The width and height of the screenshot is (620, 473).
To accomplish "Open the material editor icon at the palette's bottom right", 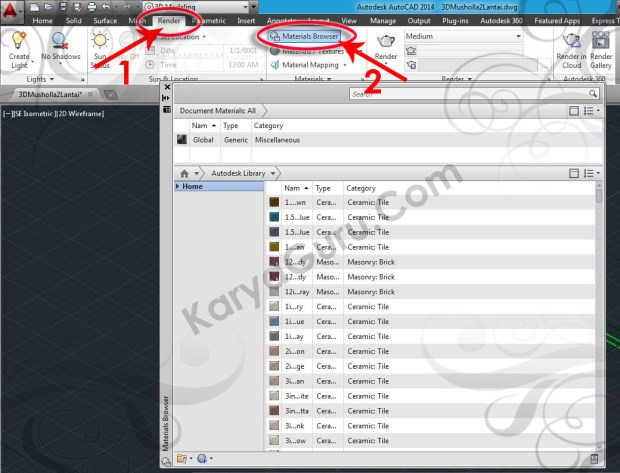I will point(594,458).
